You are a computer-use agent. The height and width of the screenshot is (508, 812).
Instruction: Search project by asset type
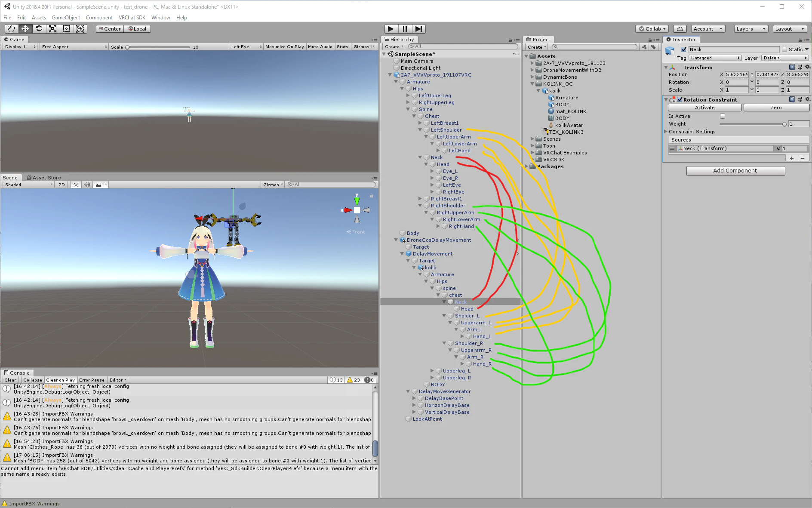tap(644, 47)
